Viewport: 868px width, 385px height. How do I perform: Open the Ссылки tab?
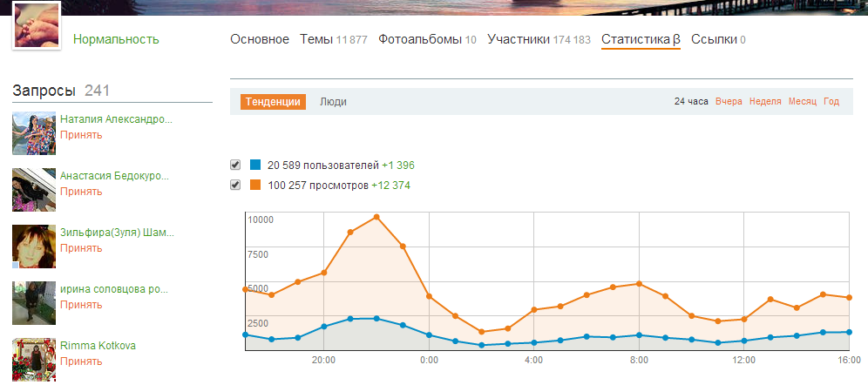point(718,39)
